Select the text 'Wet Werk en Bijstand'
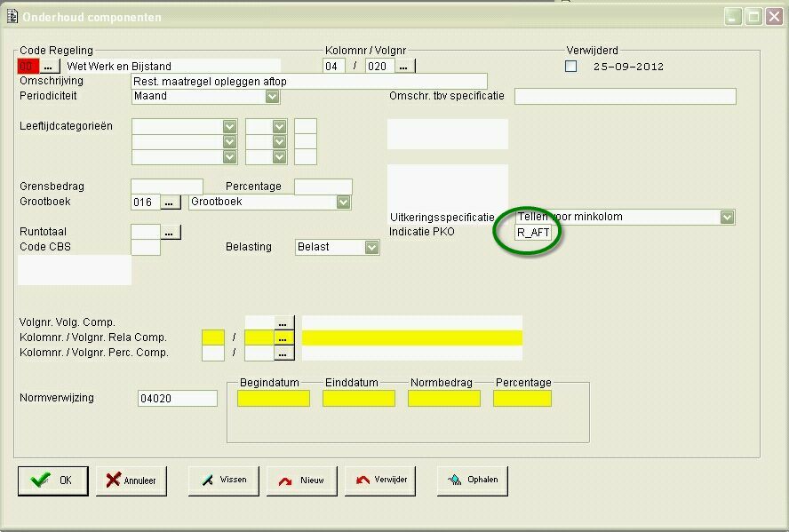Viewport: 789px width, 532px height. pos(119,67)
